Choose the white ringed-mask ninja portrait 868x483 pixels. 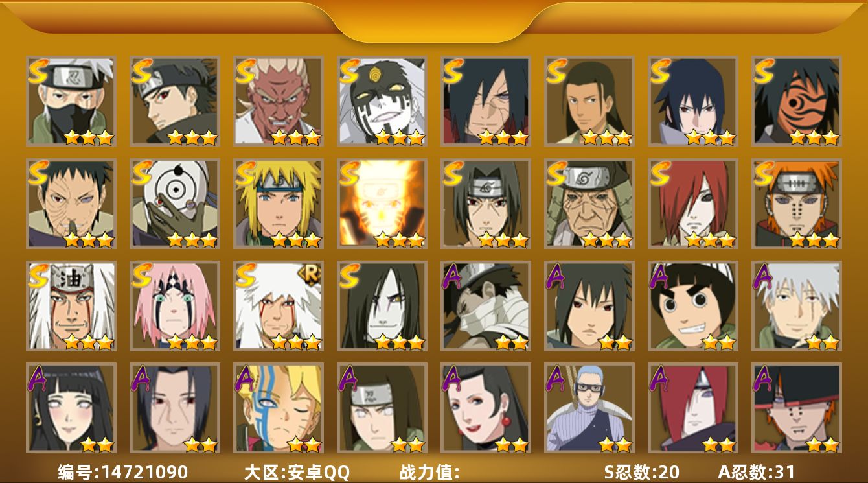click(x=175, y=204)
